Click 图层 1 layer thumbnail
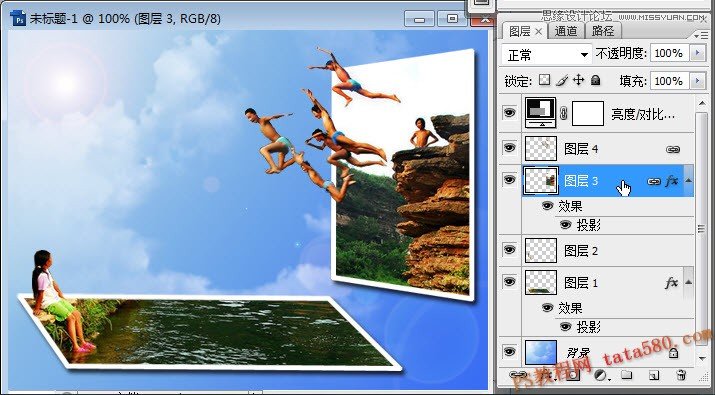This screenshot has width=715, height=395. point(541,282)
